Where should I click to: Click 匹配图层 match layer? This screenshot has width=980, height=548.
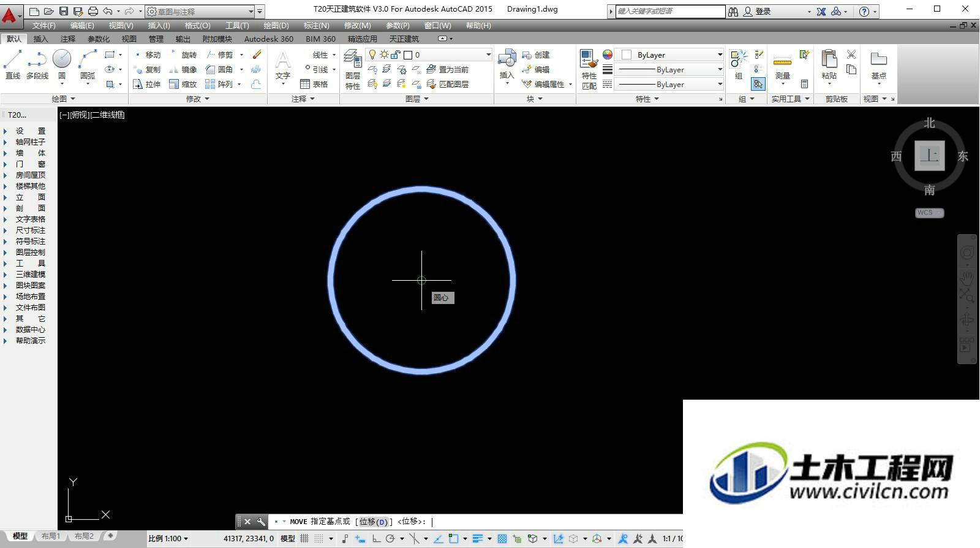click(x=447, y=84)
